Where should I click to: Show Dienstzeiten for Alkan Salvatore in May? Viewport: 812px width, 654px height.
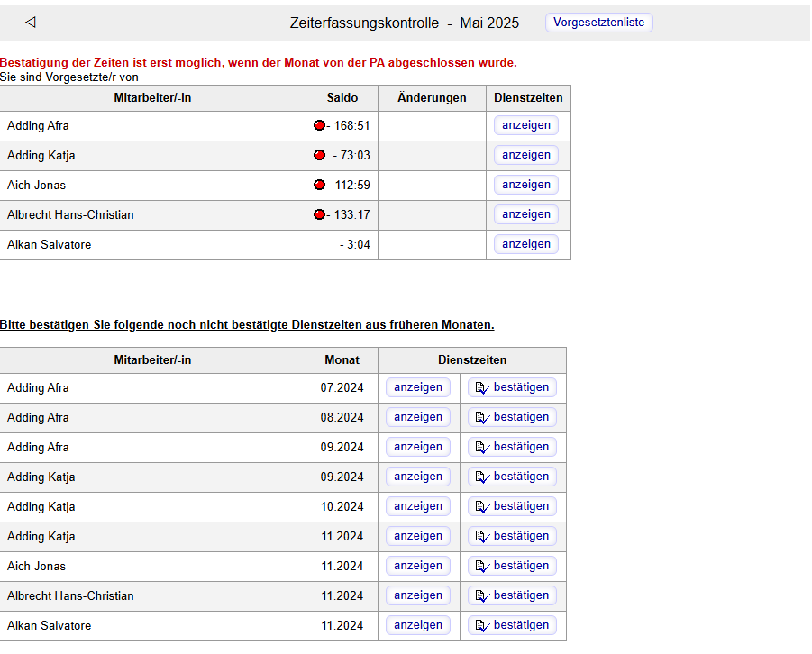(x=526, y=244)
